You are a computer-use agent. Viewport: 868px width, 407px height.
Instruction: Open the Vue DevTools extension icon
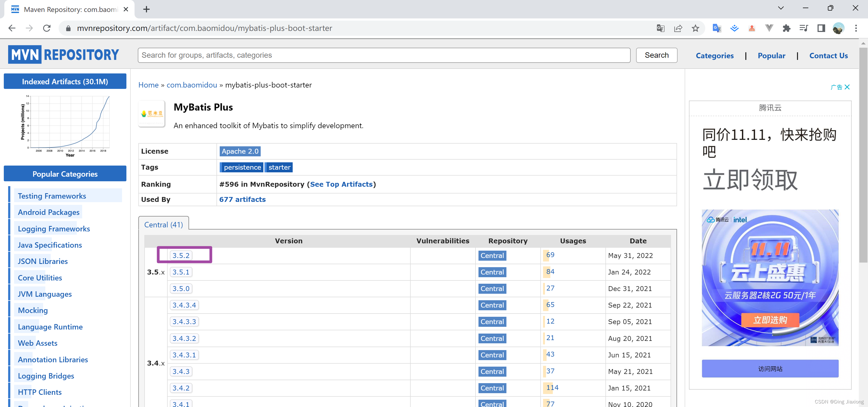click(769, 28)
